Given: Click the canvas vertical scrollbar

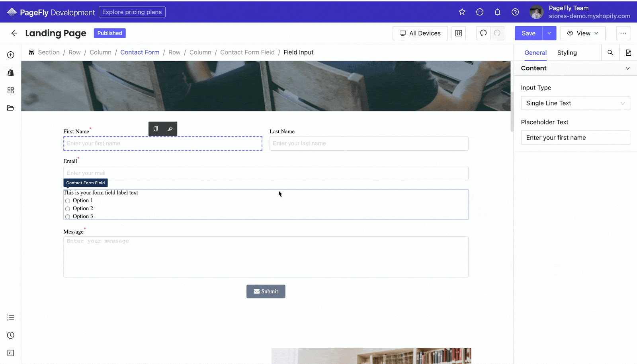Looking at the screenshot, I should click(512, 111).
